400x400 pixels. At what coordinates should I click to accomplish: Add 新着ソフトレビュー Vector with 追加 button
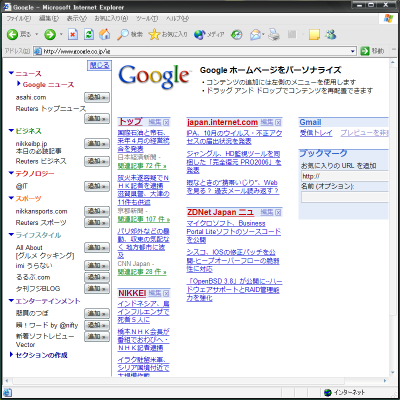tap(97, 336)
